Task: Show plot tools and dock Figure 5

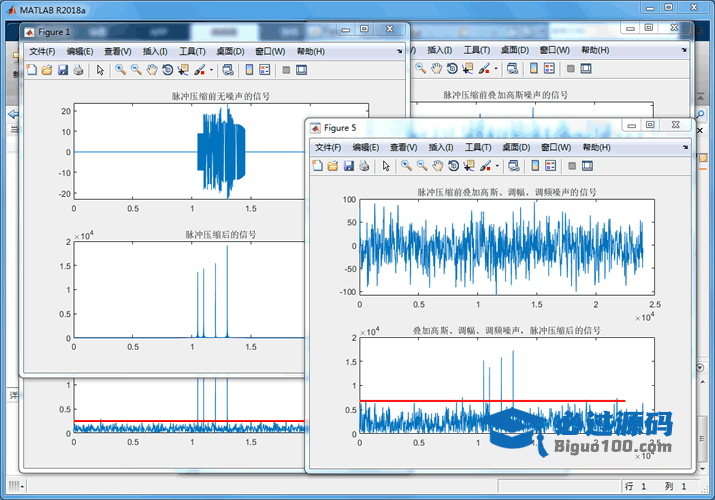Action: click(587, 166)
